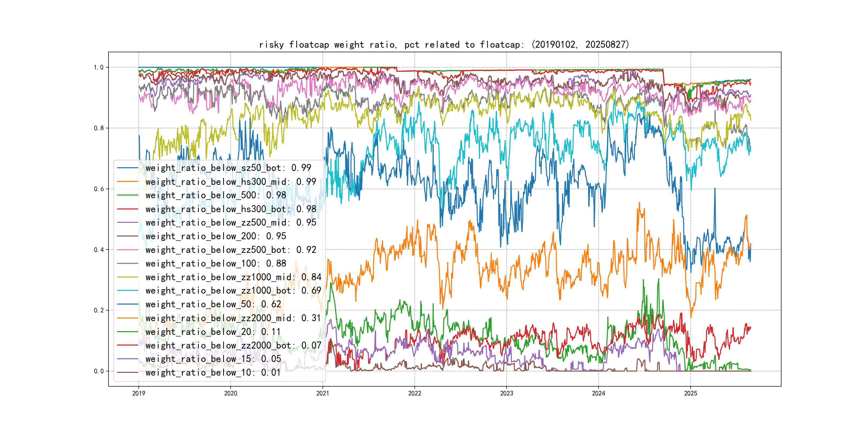Click the chart title text

pos(444,44)
